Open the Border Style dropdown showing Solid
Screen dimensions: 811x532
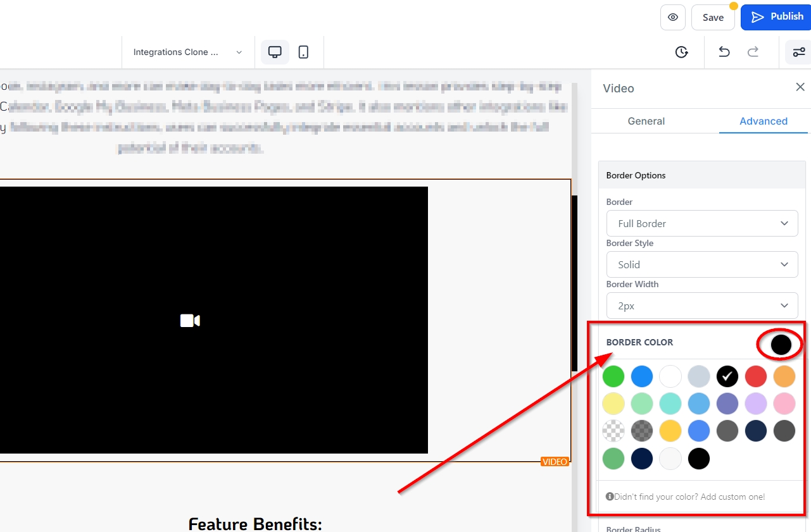coord(701,264)
